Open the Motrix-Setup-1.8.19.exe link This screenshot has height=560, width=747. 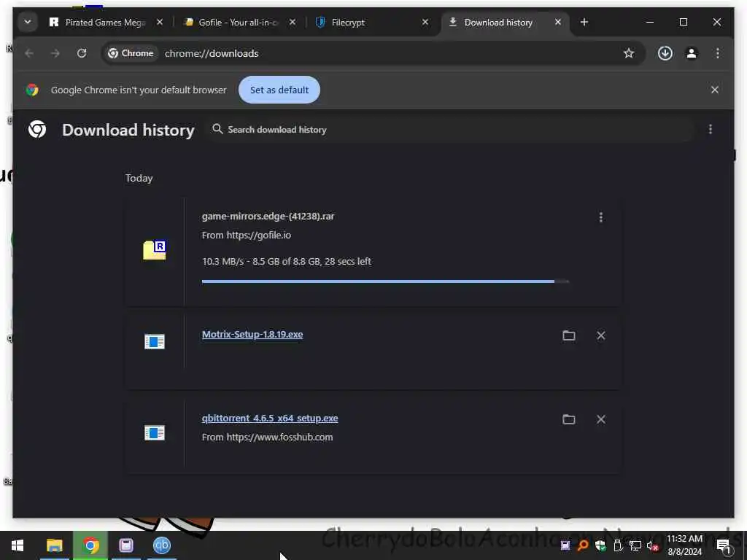pyautogui.click(x=252, y=334)
